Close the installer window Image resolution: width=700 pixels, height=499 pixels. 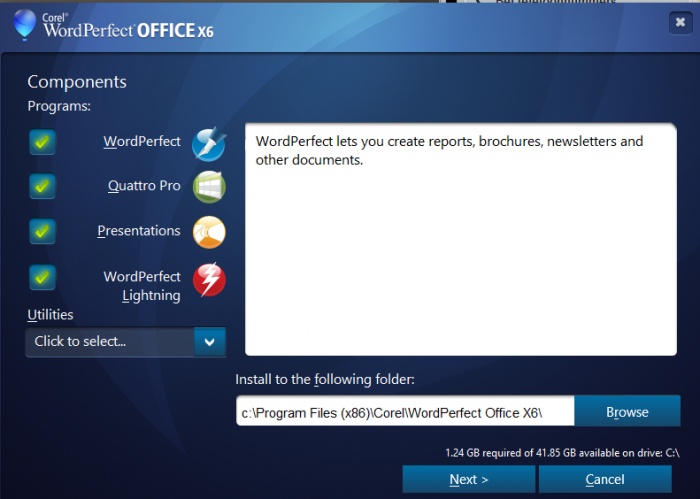[680, 22]
